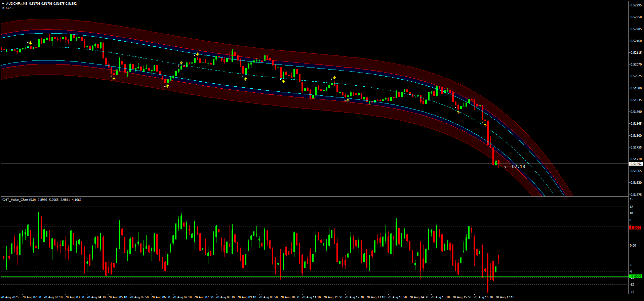Screen dimensions: 644x301
Task: Click the 0.52295 price scale label
Action: (636, 5)
